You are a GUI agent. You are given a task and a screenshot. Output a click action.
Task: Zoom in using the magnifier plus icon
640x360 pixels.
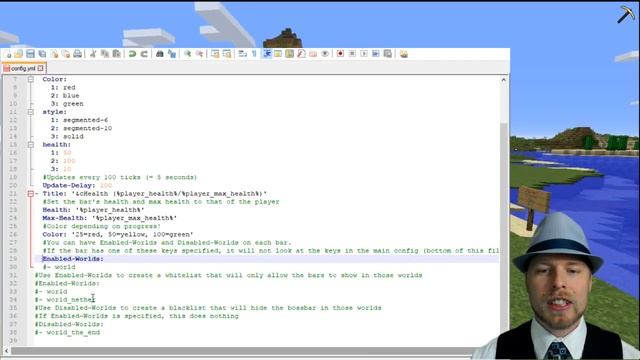pyautogui.click(x=187, y=54)
